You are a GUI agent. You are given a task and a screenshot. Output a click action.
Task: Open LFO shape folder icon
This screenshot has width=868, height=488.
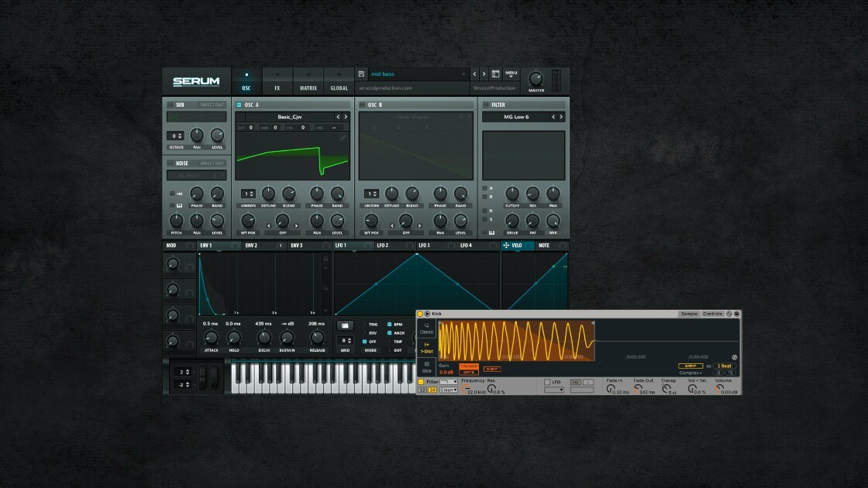345,326
